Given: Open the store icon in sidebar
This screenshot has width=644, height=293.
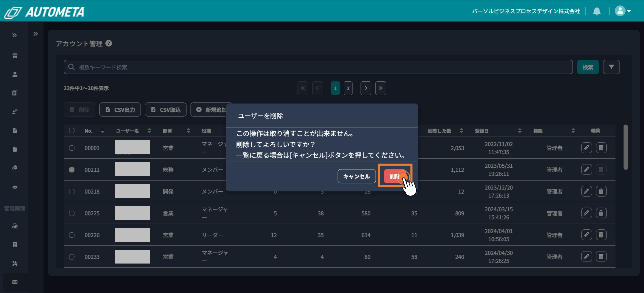Looking at the screenshot, I should coord(15,55).
